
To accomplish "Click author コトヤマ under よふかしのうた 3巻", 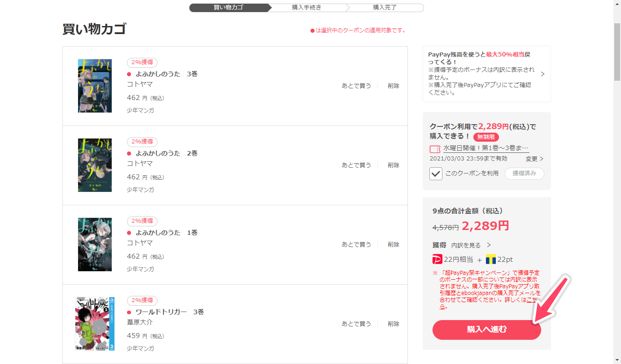I will click(x=140, y=84).
